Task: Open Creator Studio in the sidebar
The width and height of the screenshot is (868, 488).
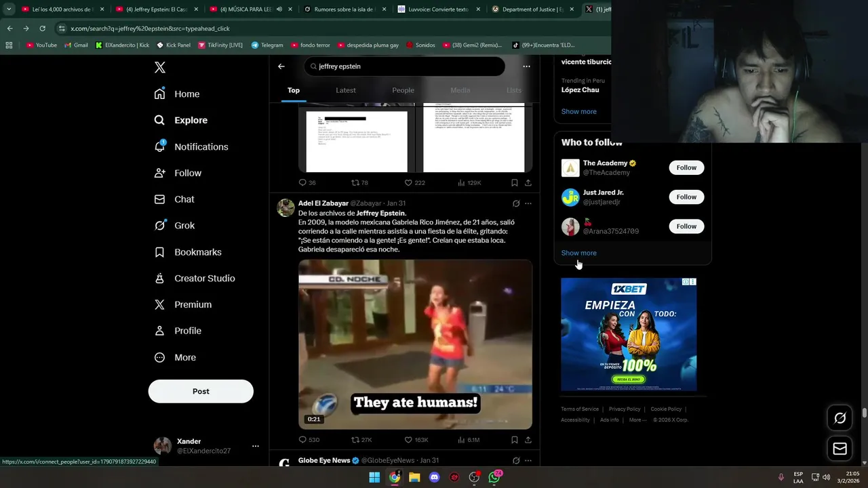Action: (195, 279)
